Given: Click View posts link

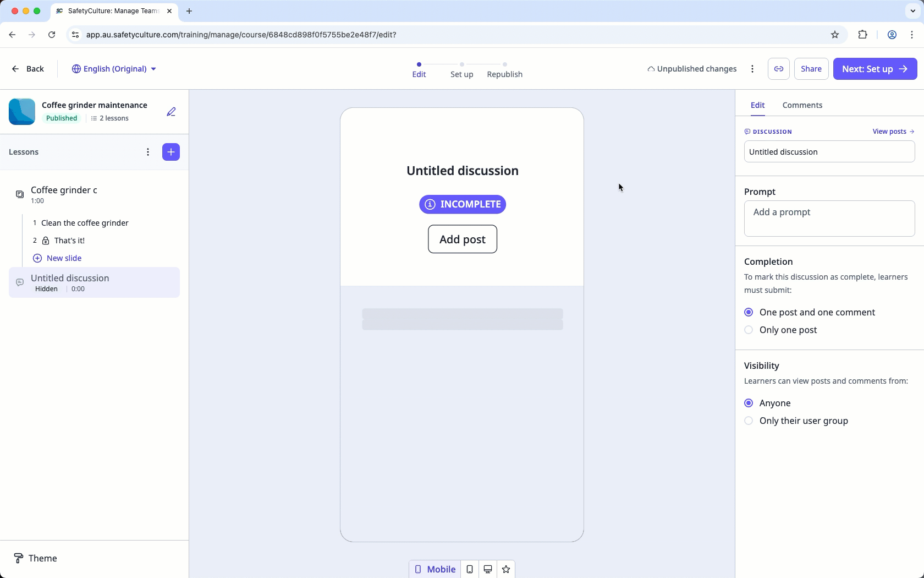Looking at the screenshot, I should tap(893, 132).
